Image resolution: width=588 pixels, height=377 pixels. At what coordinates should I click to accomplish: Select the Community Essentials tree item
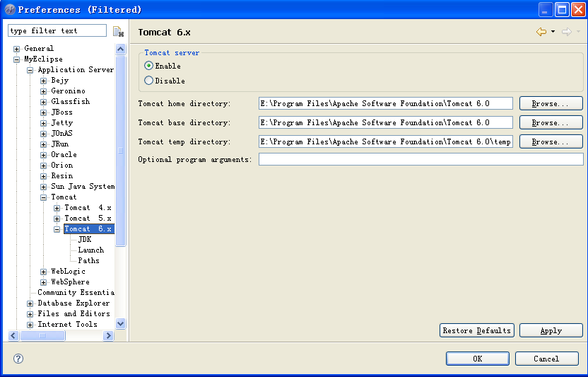(x=76, y=292)
